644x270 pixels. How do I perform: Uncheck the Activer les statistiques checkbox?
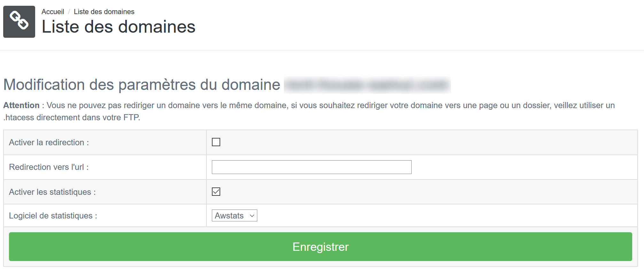[x=216, y=192]
